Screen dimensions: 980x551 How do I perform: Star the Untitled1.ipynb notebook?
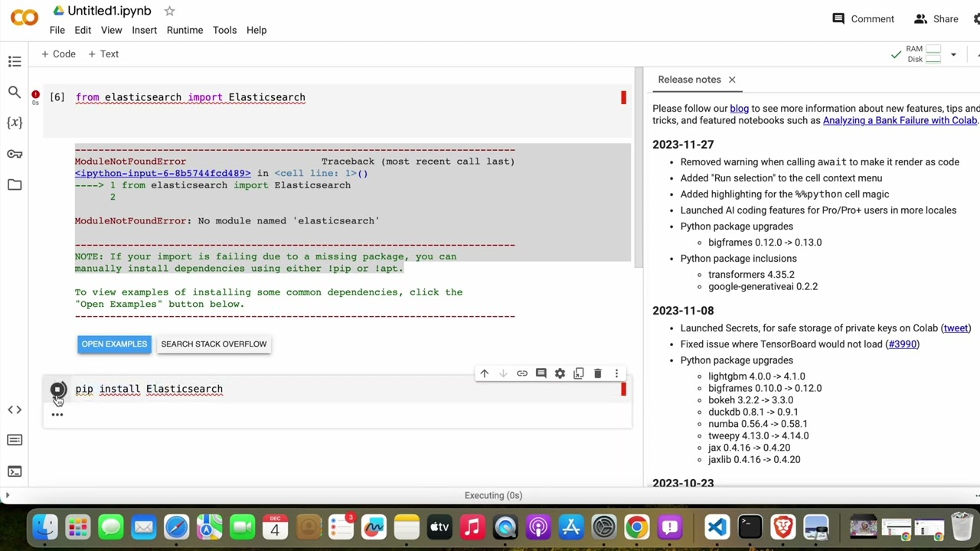coord(169,11)
